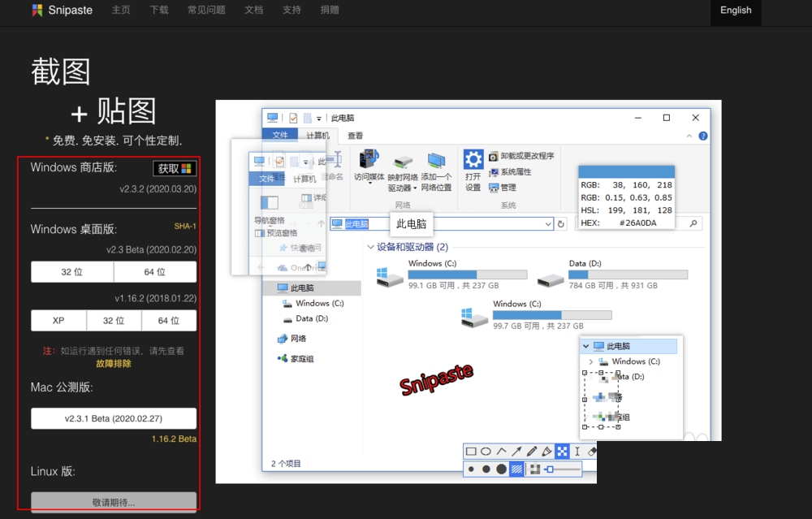Open the Explorer help question mark icon
Image resolution: width=812 pixels, height=519 pixels.
[702, 136]
